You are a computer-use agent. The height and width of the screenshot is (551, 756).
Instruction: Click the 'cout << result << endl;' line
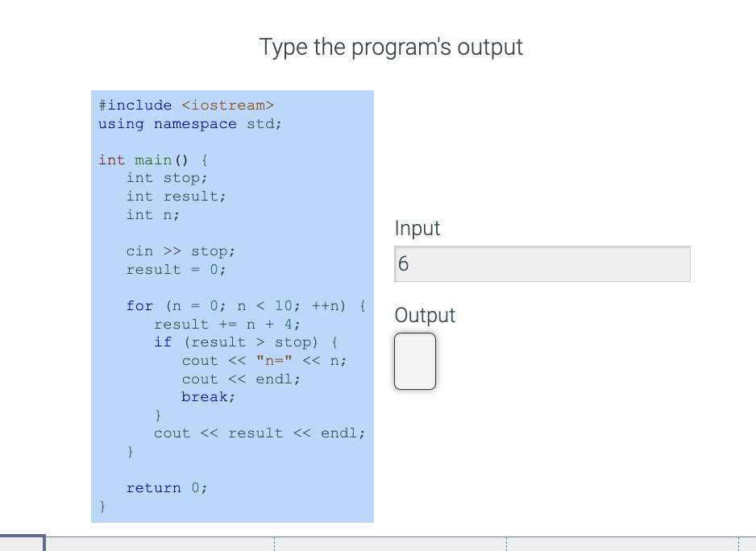pyautogui.click(x=258, y=433)
